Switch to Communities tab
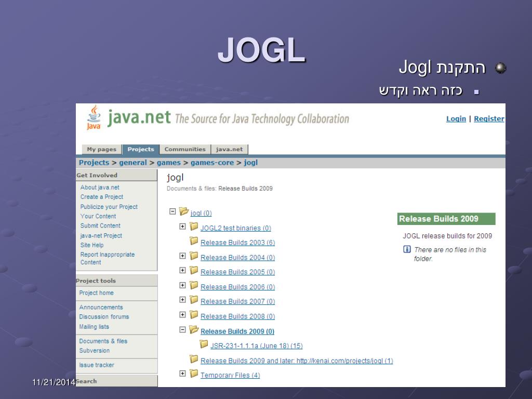532x399 pixels. 185,149
